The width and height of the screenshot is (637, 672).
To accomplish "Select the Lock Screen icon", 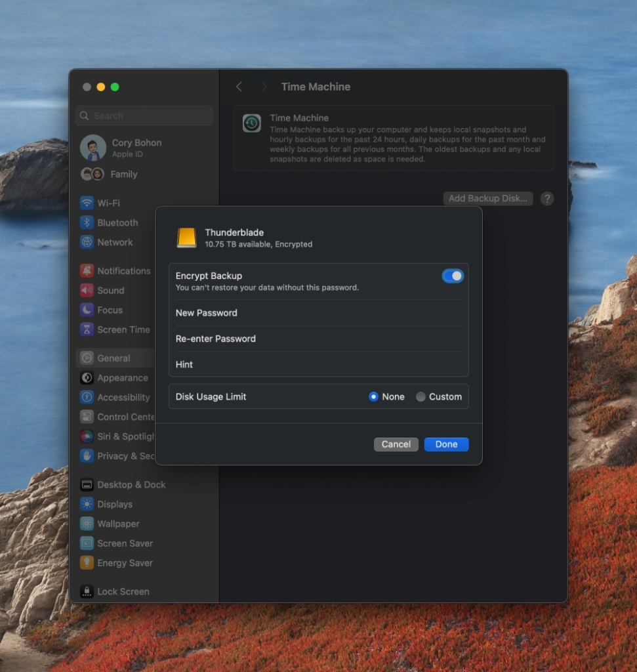I will (86, 591).
